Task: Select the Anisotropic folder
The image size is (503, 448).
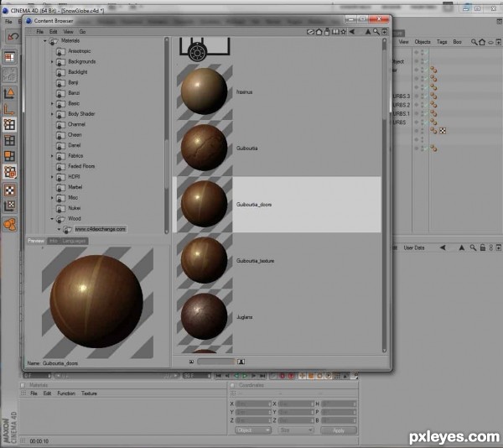Action: [x=80, y=51]
